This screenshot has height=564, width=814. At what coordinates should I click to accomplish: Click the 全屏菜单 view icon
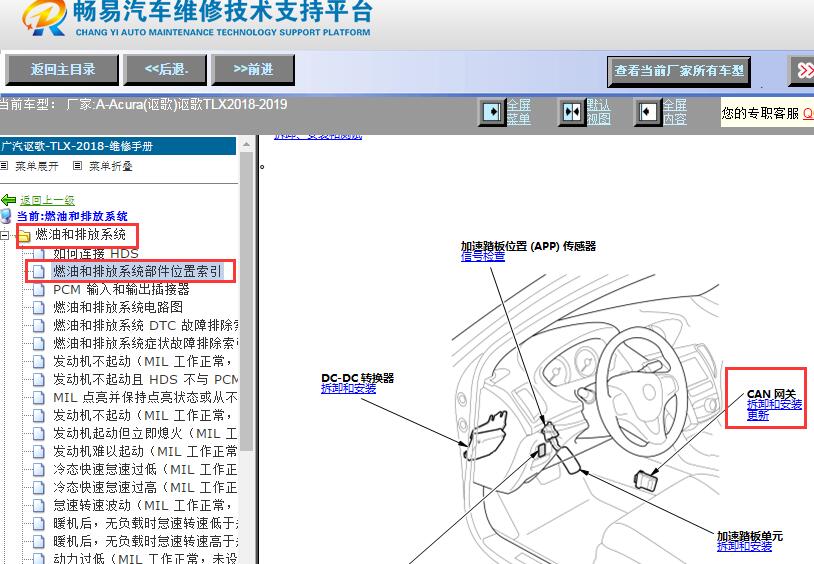(x=492, y=112)
